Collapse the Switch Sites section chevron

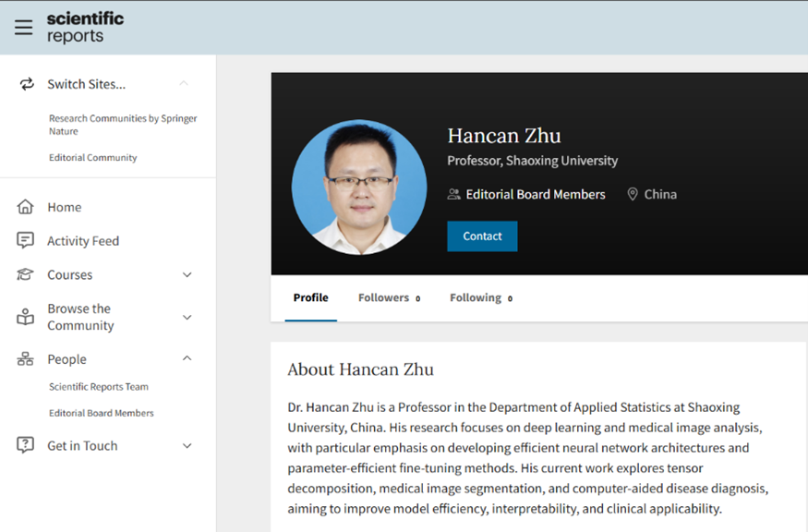pyautogui.click(x=184, y=84)
